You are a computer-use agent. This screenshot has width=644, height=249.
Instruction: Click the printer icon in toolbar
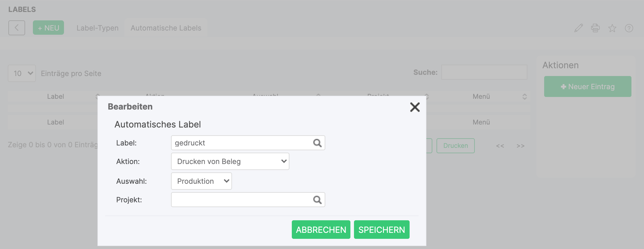click(x=595, y=28)
